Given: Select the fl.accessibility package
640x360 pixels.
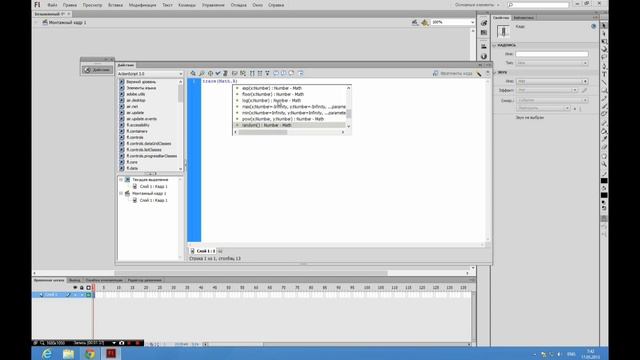Looking at the screenshot, I should pos(138,125).
